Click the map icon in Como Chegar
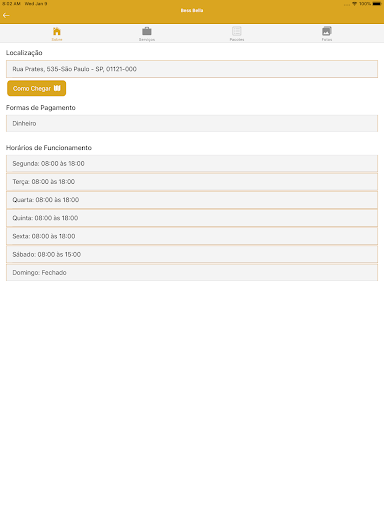Viewport: 384px width, 512px height. (57, 88)
